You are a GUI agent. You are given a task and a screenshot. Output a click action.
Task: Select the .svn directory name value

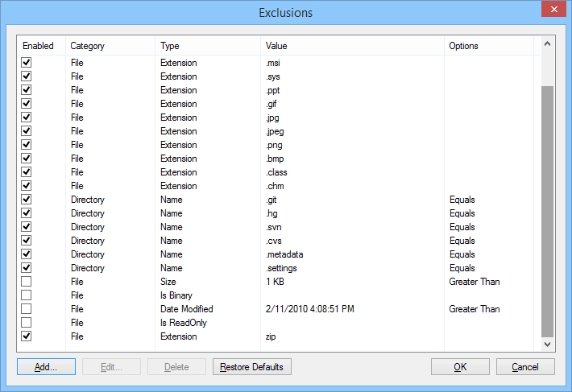[274, 227]
